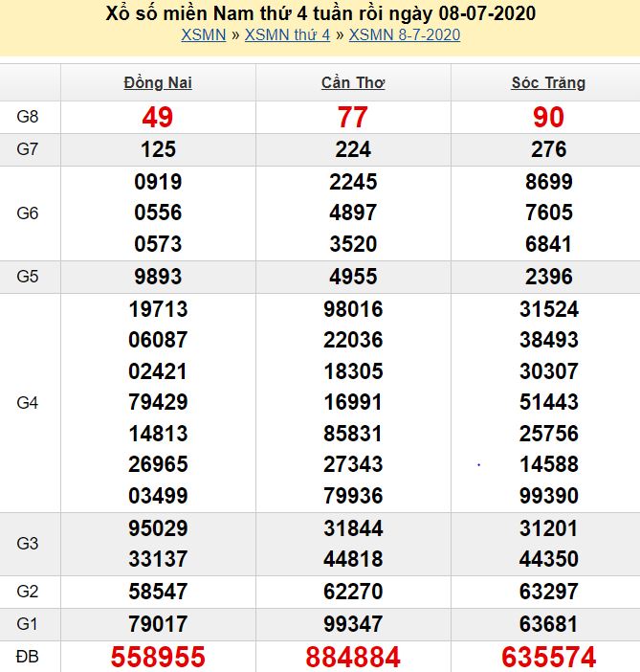The image size is (640, 672).
Task: Select Cần Thơ special prize 884884
Action: pos(353,657)
